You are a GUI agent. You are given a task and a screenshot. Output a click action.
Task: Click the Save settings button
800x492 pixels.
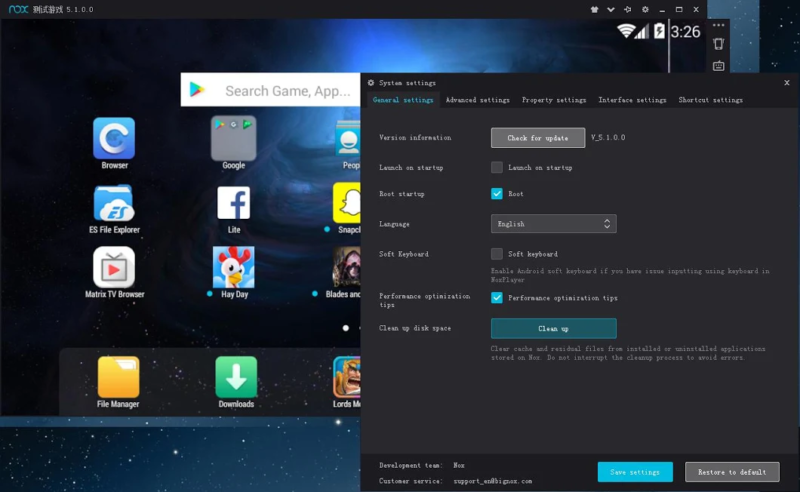pos(635,472)
